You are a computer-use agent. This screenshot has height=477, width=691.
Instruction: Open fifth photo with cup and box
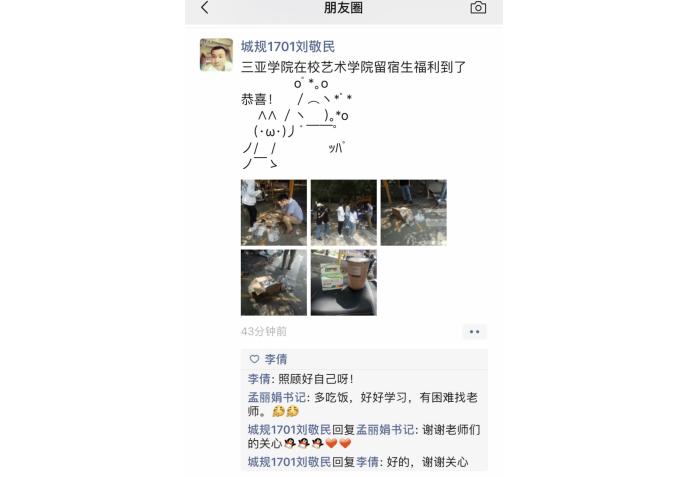pos(344,283)
